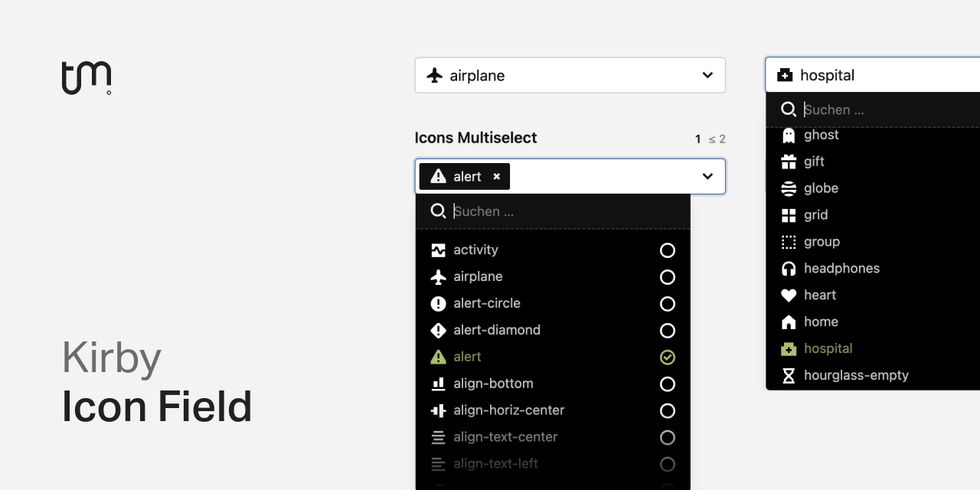
Task: Click the ghost icon in the list
Action: pos(821,135)
